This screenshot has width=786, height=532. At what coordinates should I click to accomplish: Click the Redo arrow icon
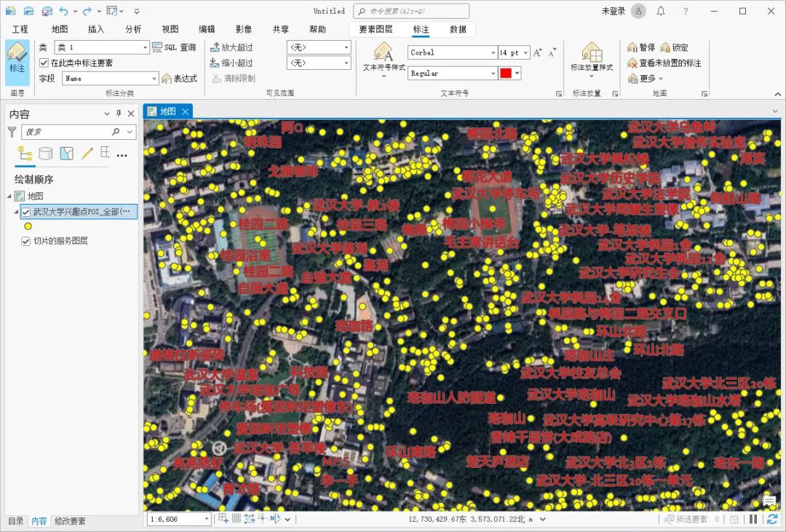pos(87,11)
